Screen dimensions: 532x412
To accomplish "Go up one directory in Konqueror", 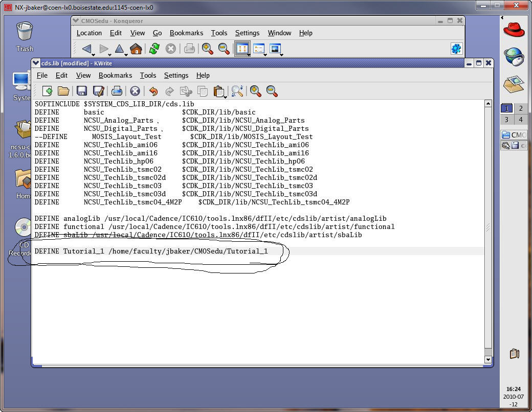I will (119, 49).
